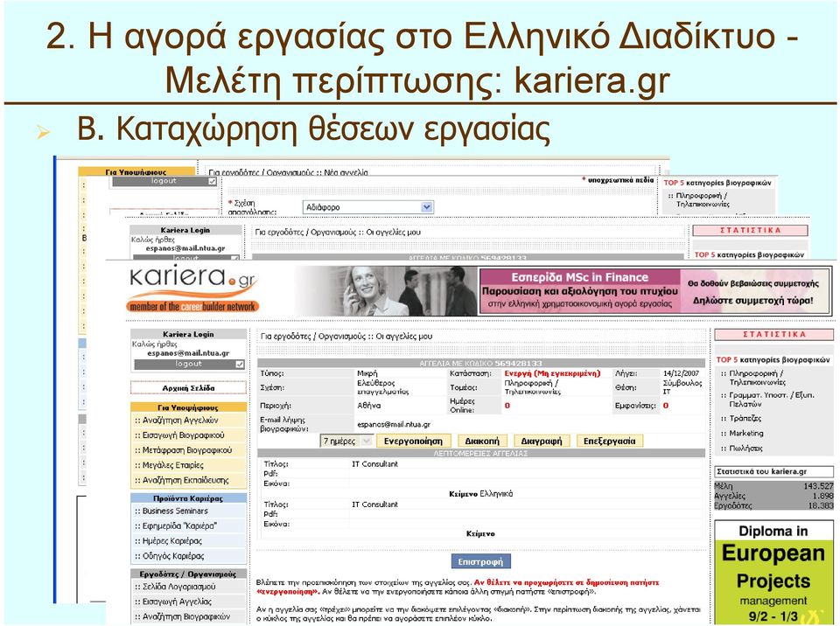Open Diploma in European Projects ad
840x626 pixels.
pos(773,573)
